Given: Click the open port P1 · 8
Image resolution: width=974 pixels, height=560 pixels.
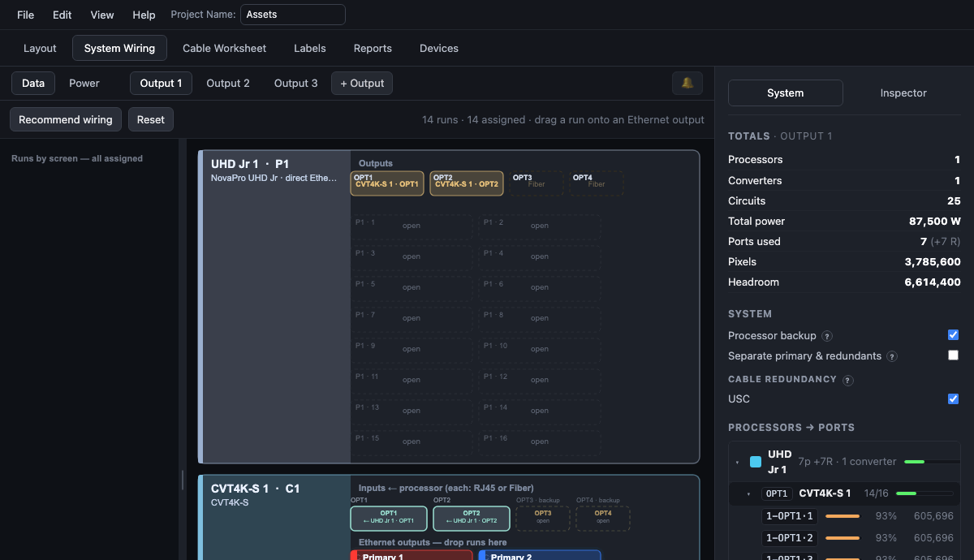Looking at the screenshot, I should click(540, 318).
